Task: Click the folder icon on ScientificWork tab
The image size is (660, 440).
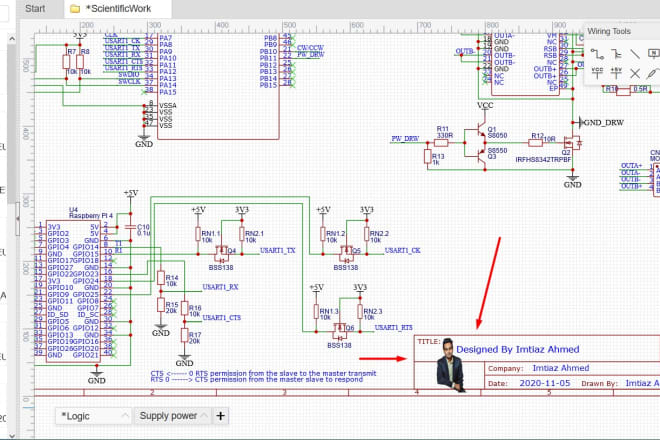Action: point(75,8)
